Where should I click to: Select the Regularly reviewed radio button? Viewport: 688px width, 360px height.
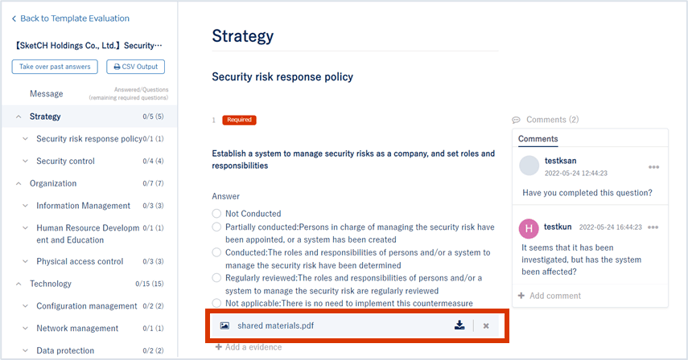pos(216,278)
